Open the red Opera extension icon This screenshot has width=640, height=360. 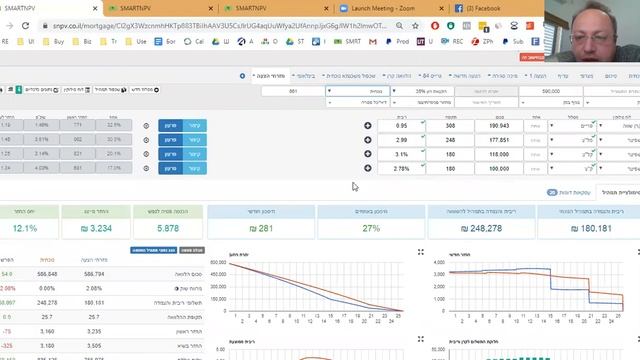pyautogui.click(x=435, y=26)
